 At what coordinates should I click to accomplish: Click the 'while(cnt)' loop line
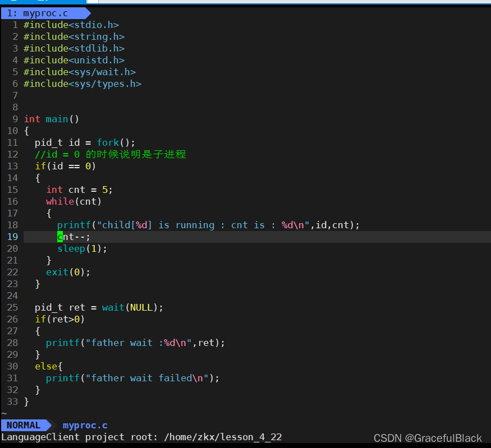(74, 201)
